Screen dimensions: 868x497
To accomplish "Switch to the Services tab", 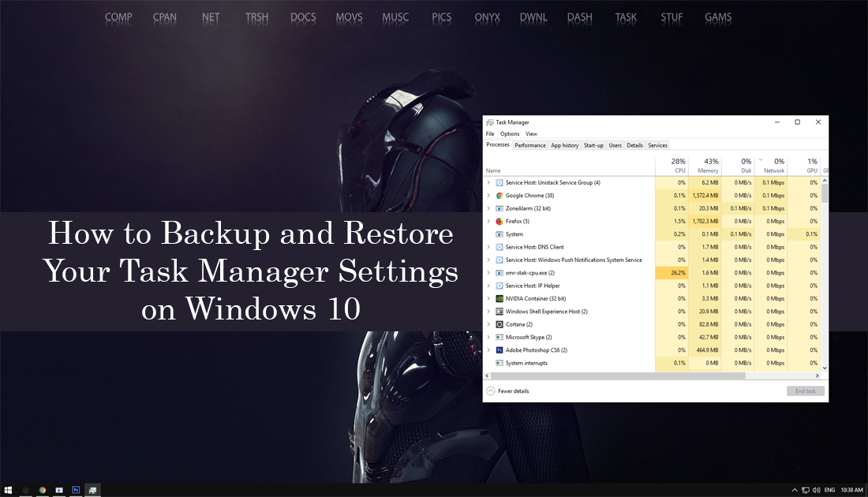I will click(657, 146).
